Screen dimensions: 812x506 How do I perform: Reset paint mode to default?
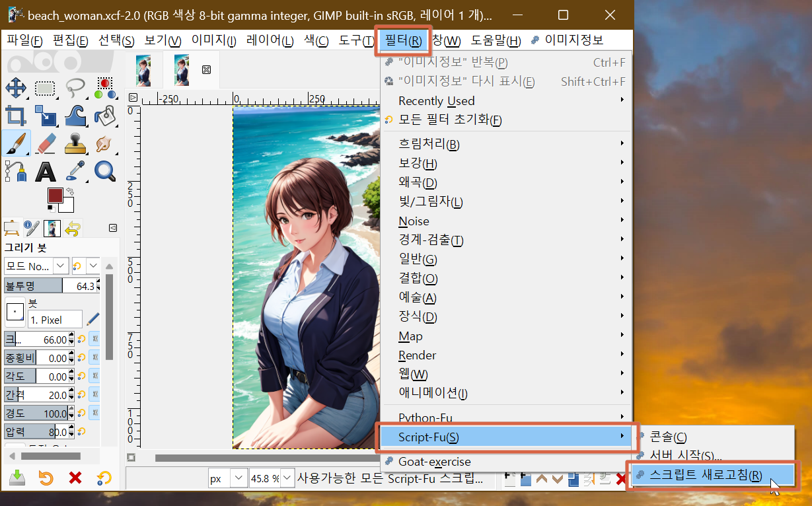click(x=77, y=266)
